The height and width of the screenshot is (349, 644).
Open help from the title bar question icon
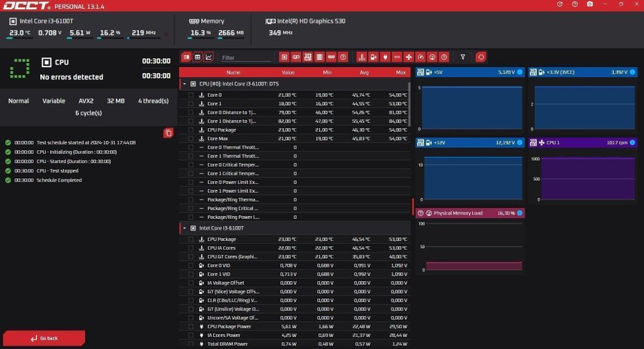pos(575,4)
